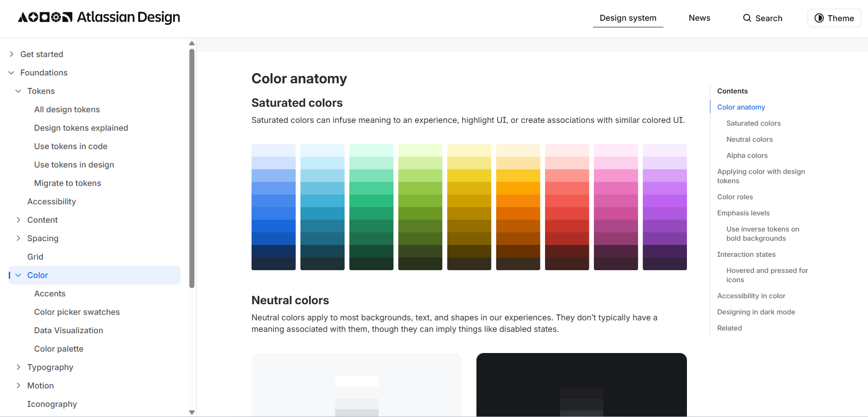Expand the Motion chevron

[18, 386]
